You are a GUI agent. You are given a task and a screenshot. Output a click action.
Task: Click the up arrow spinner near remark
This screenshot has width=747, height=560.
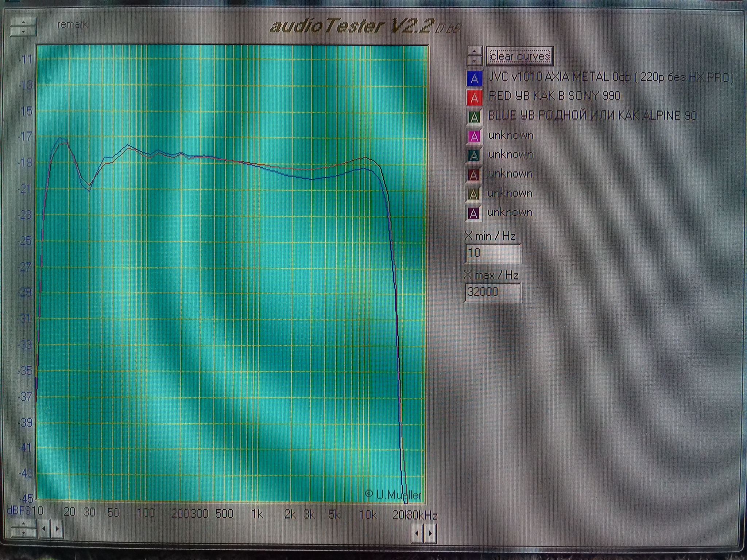(x=23, y=22)
